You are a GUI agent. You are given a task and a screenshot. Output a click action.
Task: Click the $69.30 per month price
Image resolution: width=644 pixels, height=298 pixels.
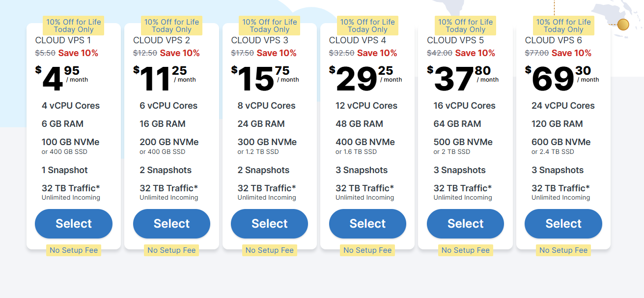562,79
